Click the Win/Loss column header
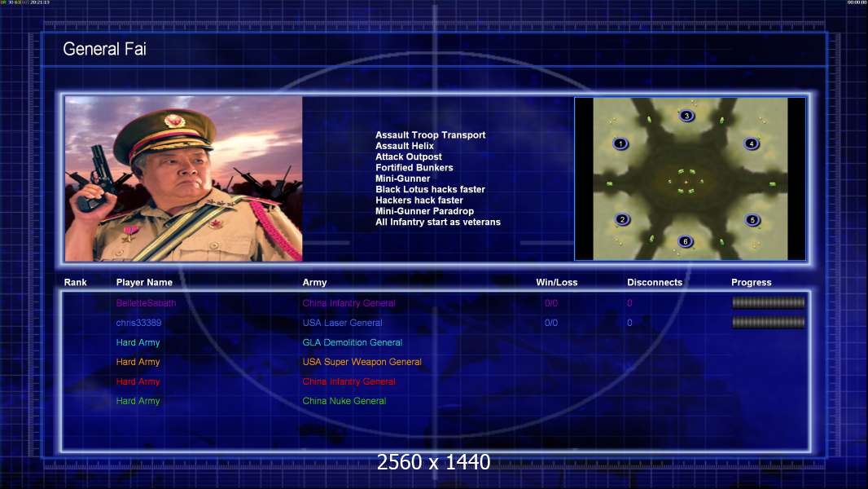Screen dimensions: 868x489 (x=556, y=283)
